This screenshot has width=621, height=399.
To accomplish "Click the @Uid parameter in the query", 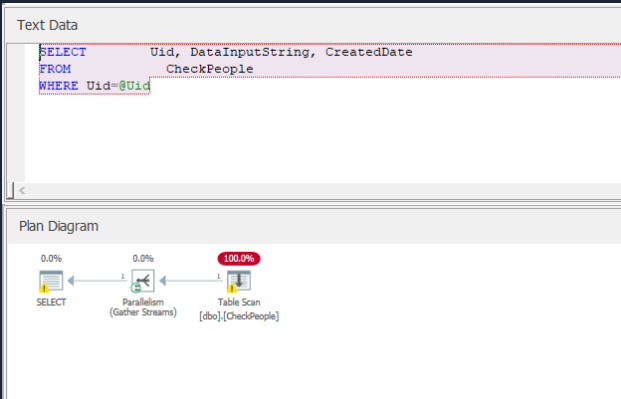I will 134,86.
